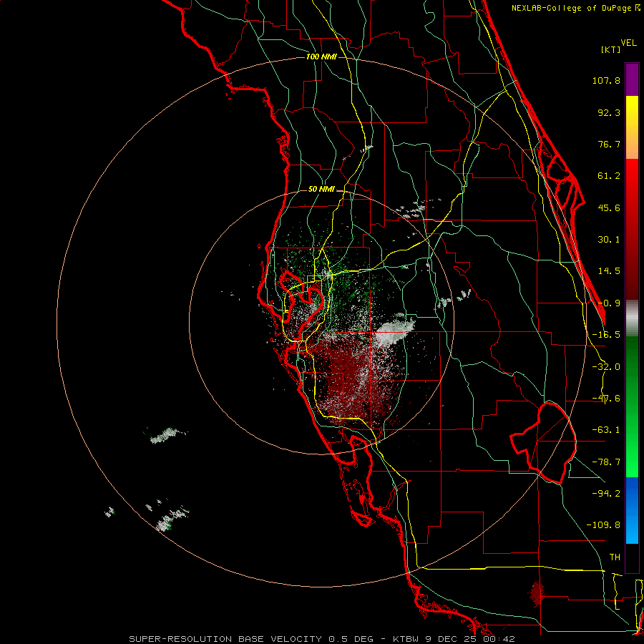The height and width of the screenshot is (644, 644).
Task: Click the VEL legend title
Action: pos(628,43)
